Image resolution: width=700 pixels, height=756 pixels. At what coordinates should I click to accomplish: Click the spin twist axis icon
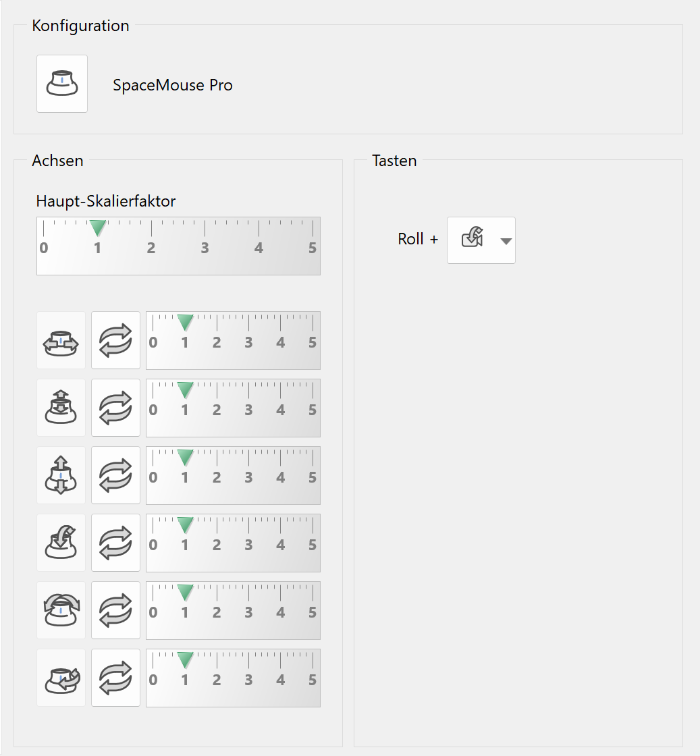click(61, 678)
